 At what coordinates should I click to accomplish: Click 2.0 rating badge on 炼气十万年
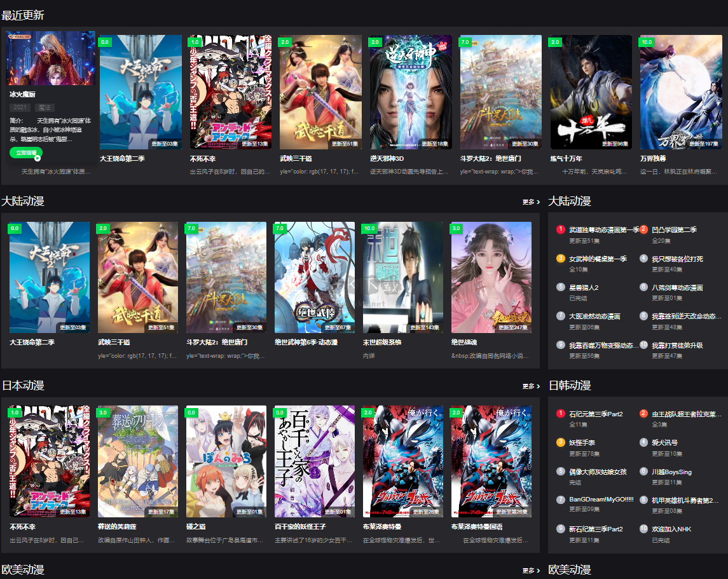[x=555, y=42]
